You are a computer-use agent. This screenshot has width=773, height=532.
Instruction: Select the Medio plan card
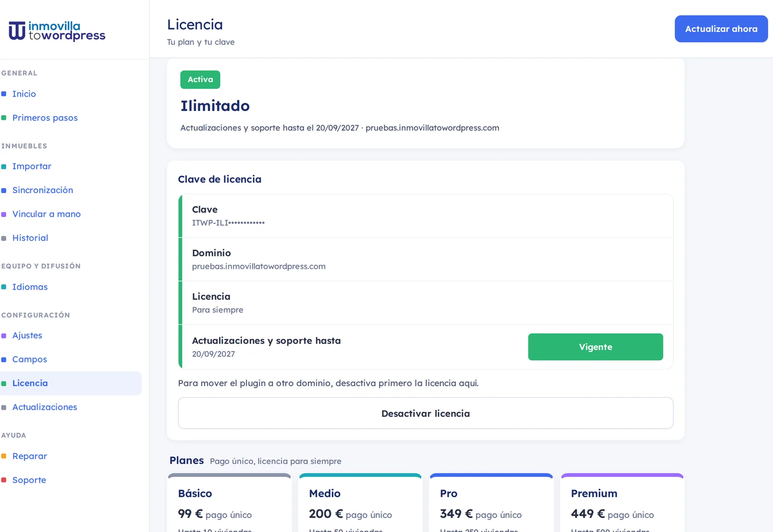360,503
